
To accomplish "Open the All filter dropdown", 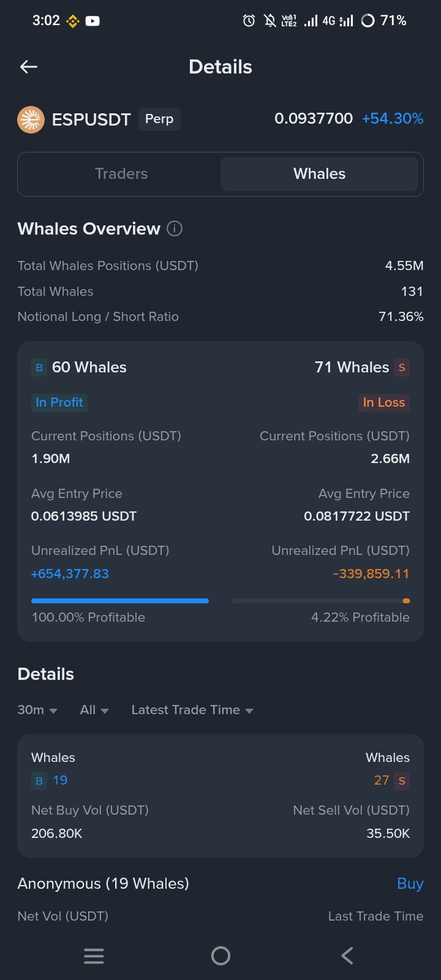I will [94, 710].
